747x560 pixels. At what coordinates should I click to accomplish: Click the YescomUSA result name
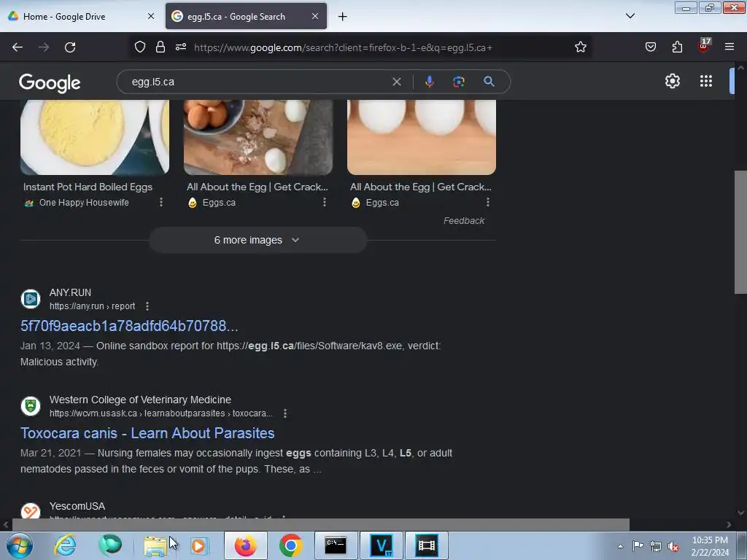pos(77,506)
